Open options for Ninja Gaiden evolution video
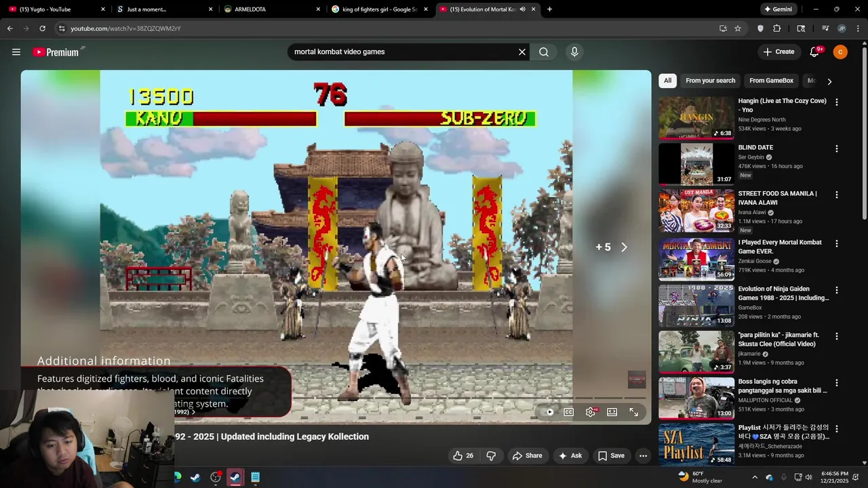 pyautogui.click(x=836, y=290)
